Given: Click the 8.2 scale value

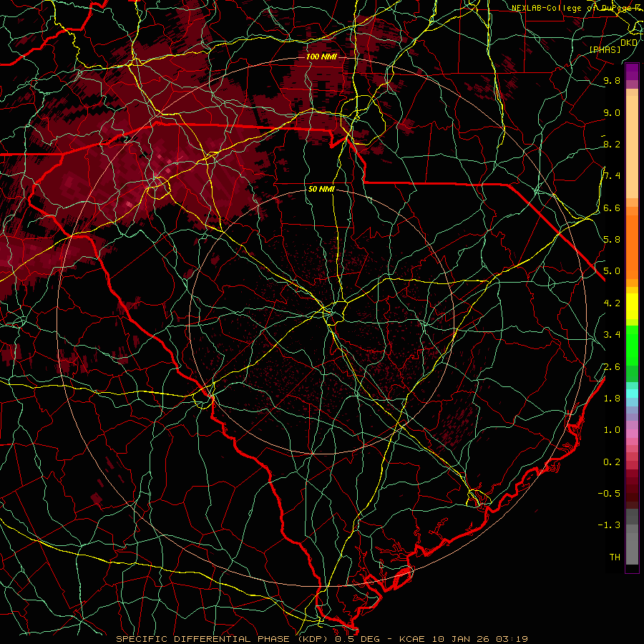Looking at the screenshot, I should coord(612,144).
